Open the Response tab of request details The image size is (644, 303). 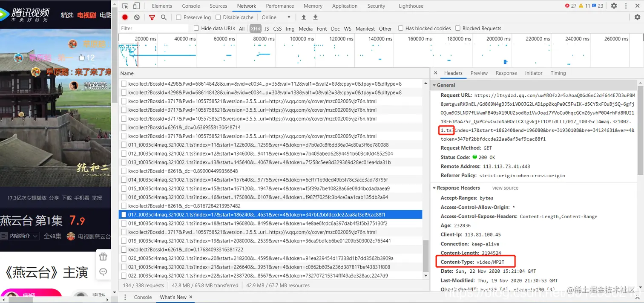tap(506, 73)
